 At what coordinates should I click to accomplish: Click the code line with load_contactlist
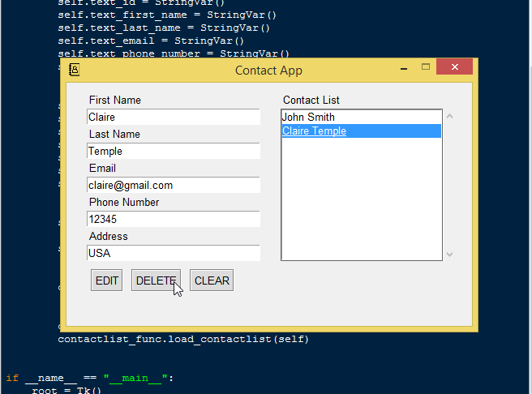(182, 339)
